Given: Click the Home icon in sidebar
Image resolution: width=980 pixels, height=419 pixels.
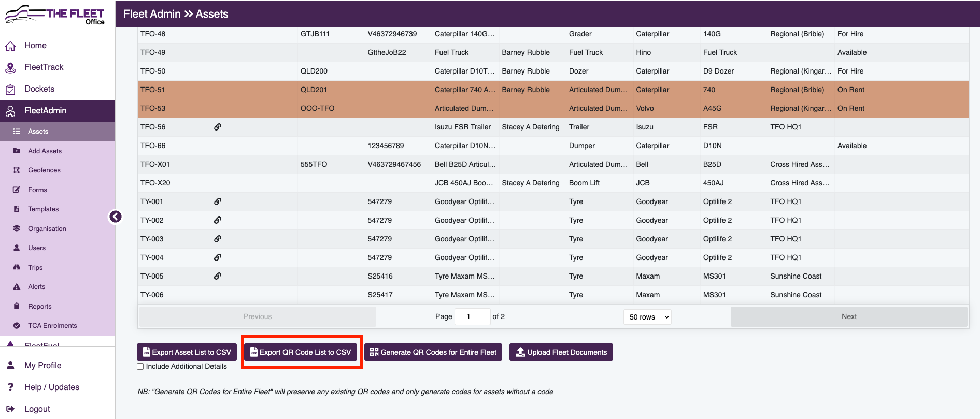Looking at the screenshot, I should [10, 46].
